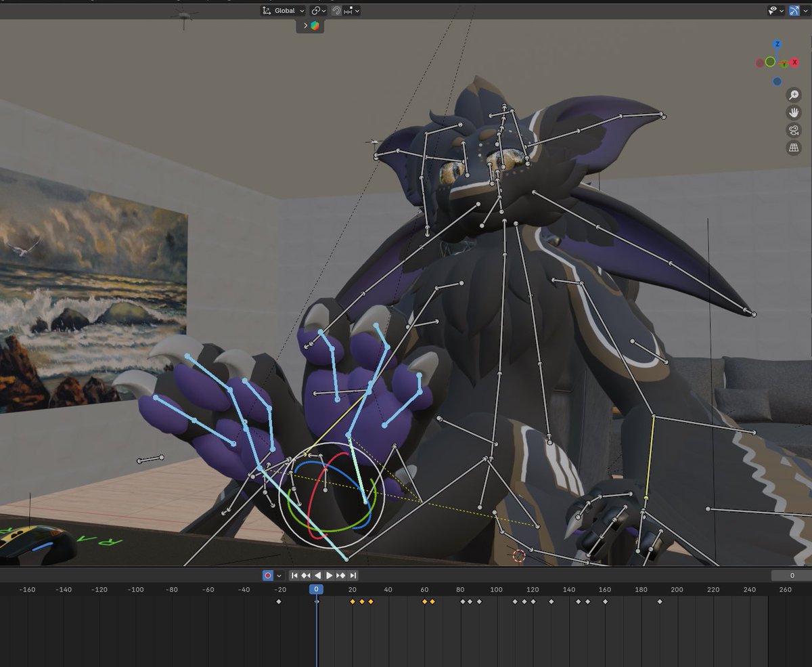Click the 3D cursor crosshair near the floor
The height and width of the screenshot is (667, 812).
pos(519,556)
